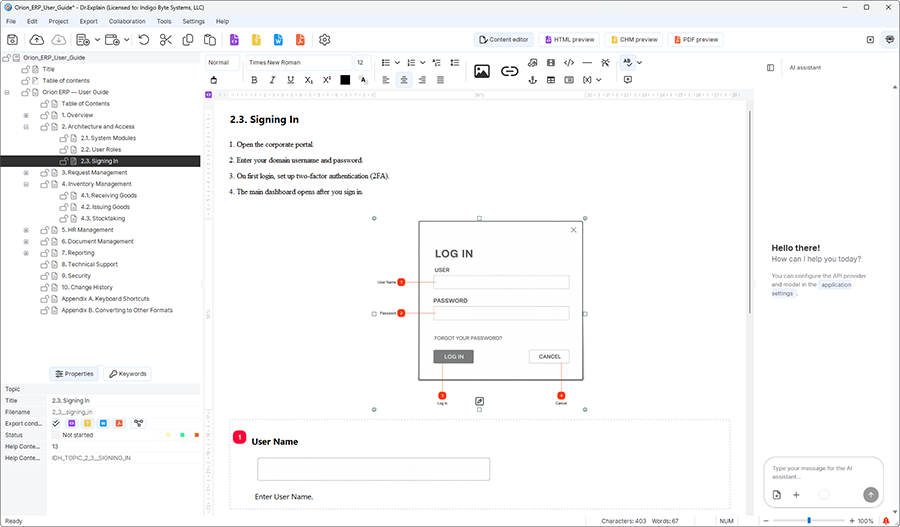
Task: Open the File menu
Action: tap(11, 21)
